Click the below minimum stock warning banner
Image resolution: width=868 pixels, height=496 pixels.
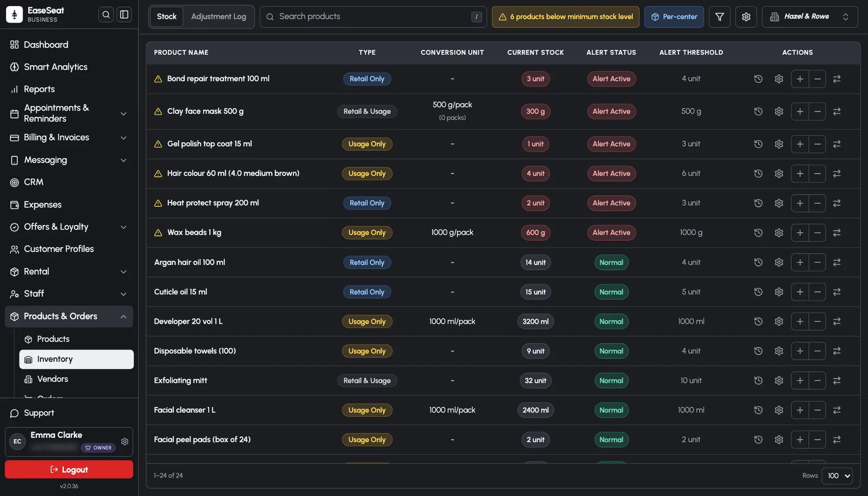click(x=566, y=17)
